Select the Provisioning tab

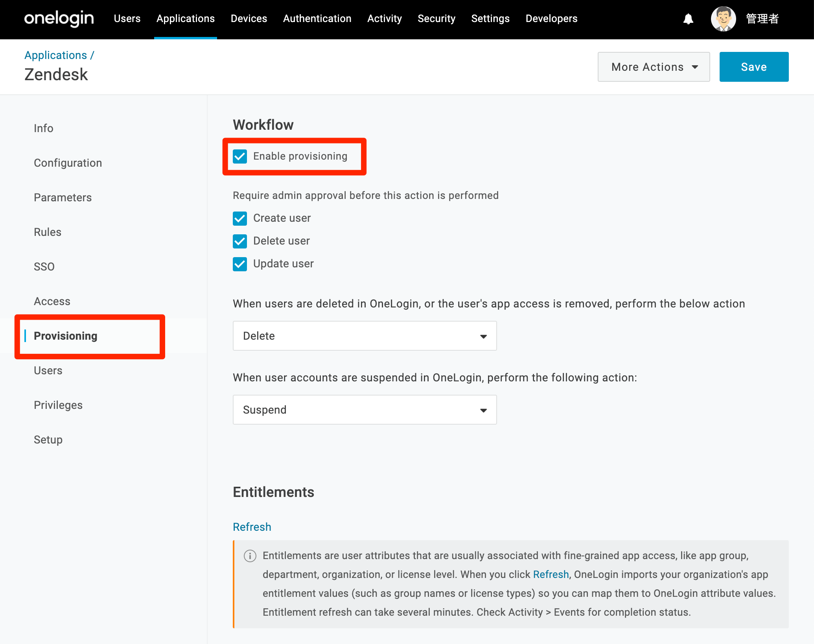pyautogui.click(x=65, y=336)
